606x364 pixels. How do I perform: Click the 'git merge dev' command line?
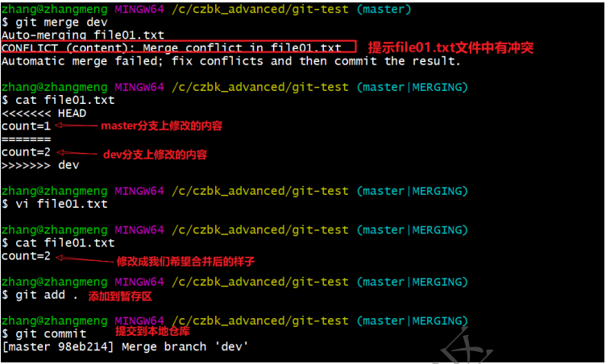click(55, 23)
